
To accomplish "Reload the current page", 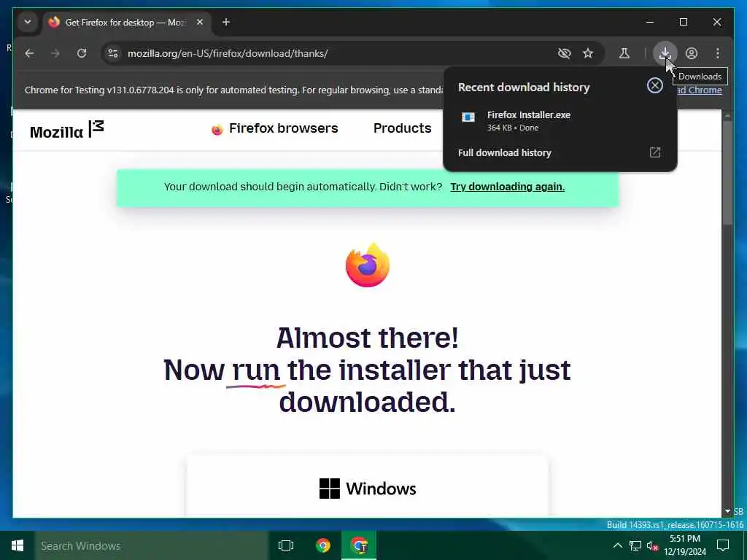I will coord(82,53).
